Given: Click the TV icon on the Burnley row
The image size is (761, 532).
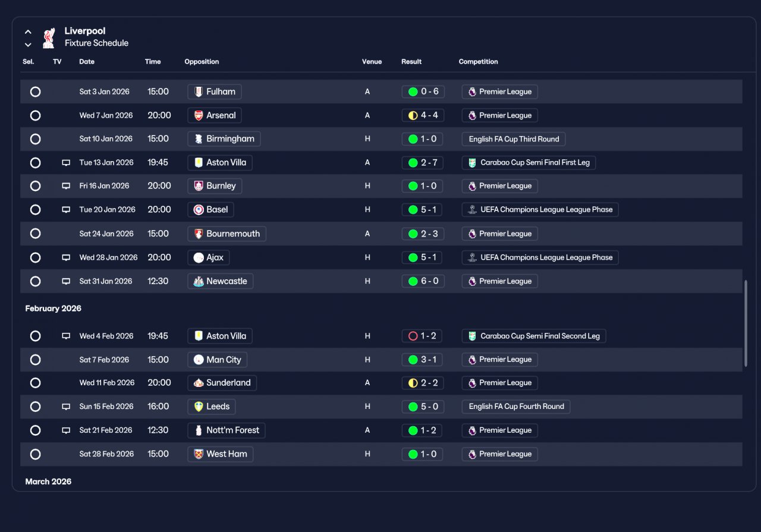Looking at the screenshot, I should click(66, 186).
